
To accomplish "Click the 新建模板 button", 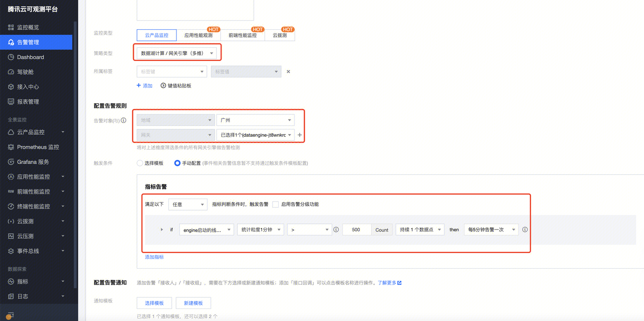I will 193,303.
